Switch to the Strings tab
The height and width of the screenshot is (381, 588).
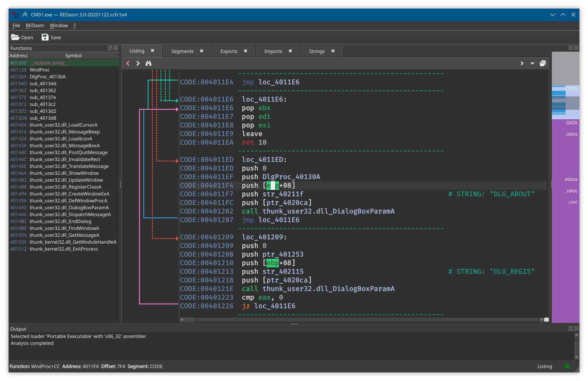coord(317,51)
